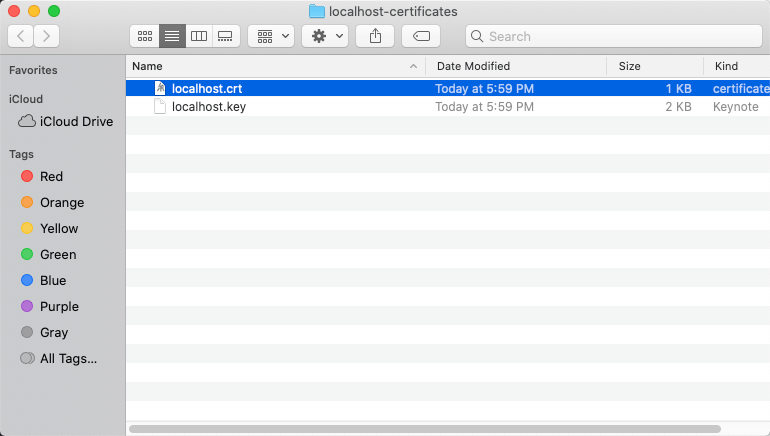
Task: Click the certificate icon of localhost.crt
Action: pyautogui.click(x=160, y=88)
